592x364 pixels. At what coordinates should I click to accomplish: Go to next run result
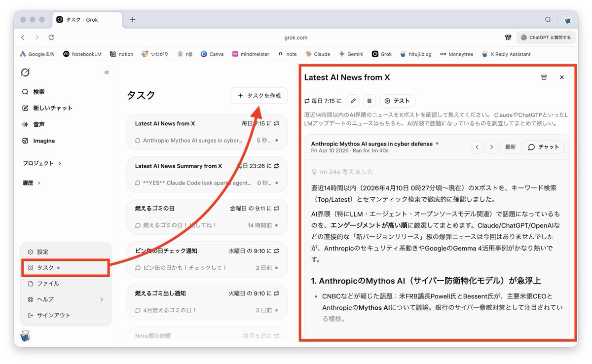[491, 147]
